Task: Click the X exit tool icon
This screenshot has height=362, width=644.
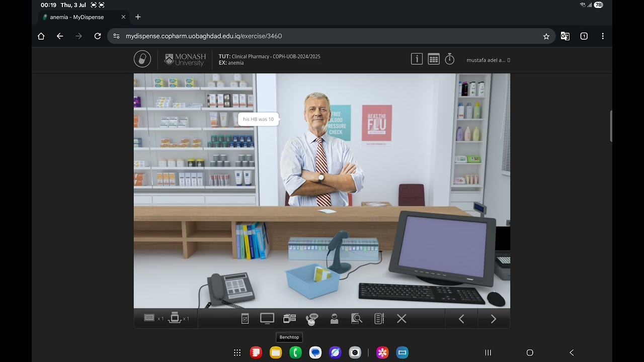Action: coord(401,318)
